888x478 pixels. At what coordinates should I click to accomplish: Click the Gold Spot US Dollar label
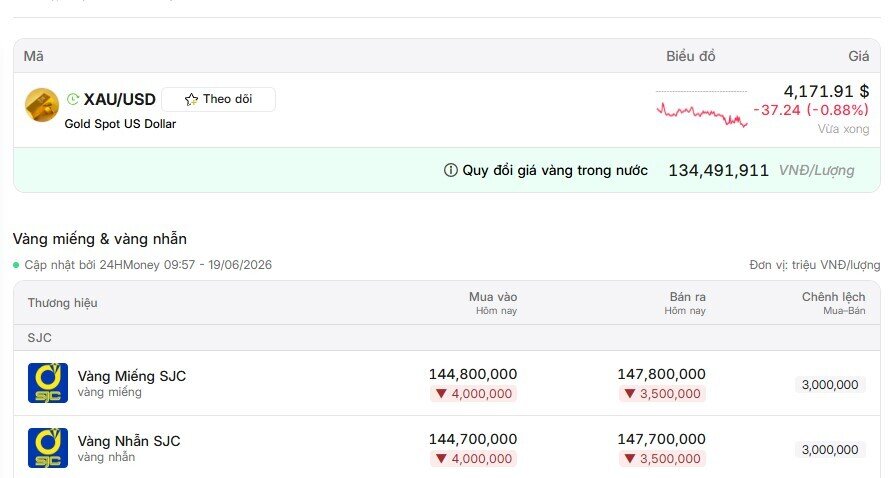(x=120, y=124)
